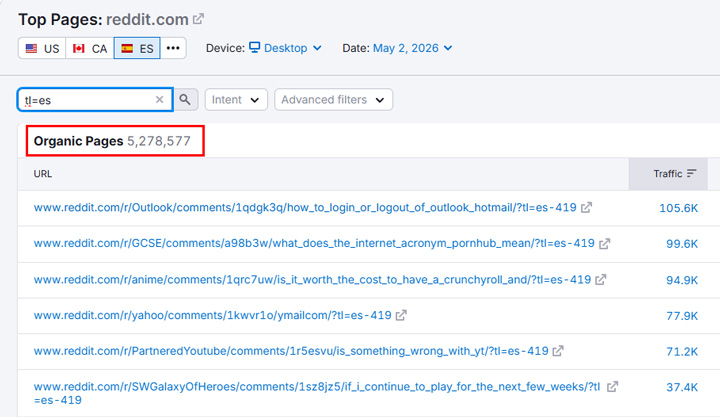The image size is (720, 417).
Task: Open external link icon for GCSE URL
Action: tap(605, 243)
